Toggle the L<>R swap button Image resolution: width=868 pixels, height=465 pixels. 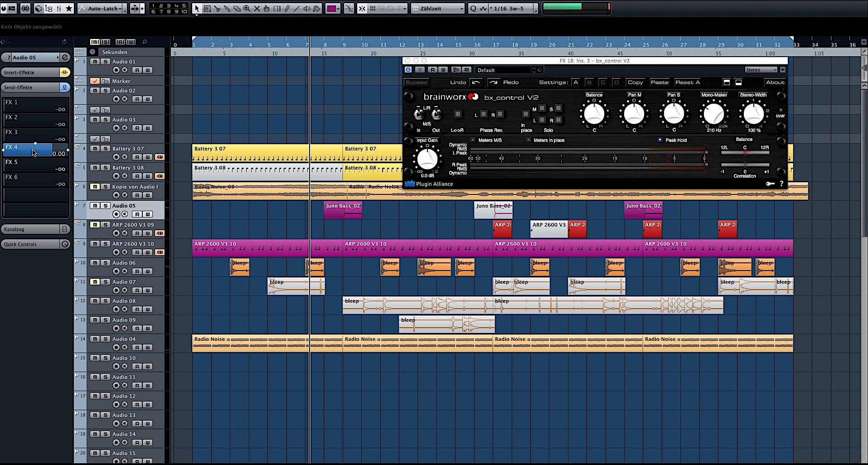[457, 114]
